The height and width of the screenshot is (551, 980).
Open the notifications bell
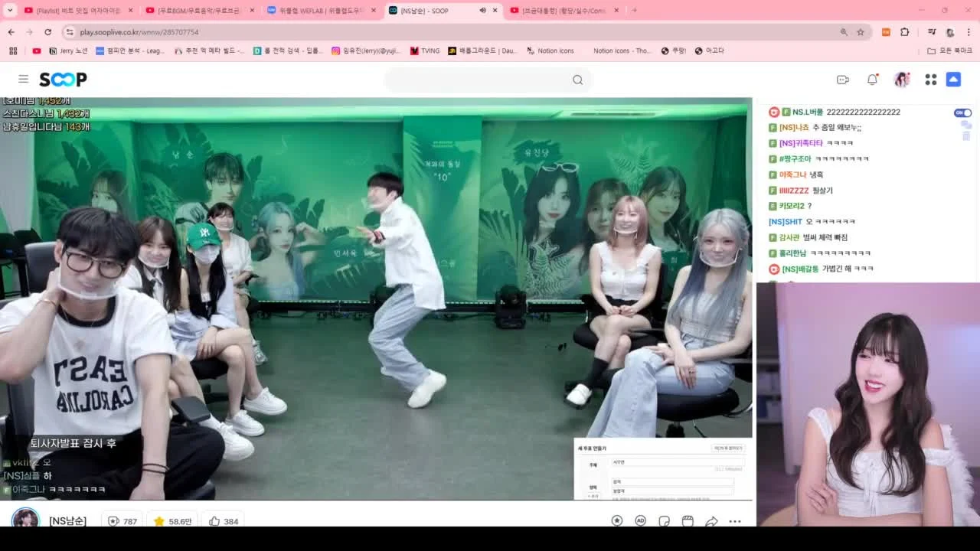pos(872,80)
